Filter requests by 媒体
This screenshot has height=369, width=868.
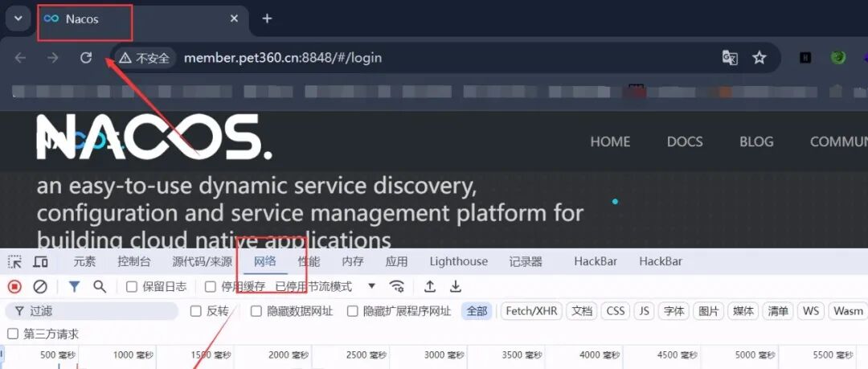point(743,311)
